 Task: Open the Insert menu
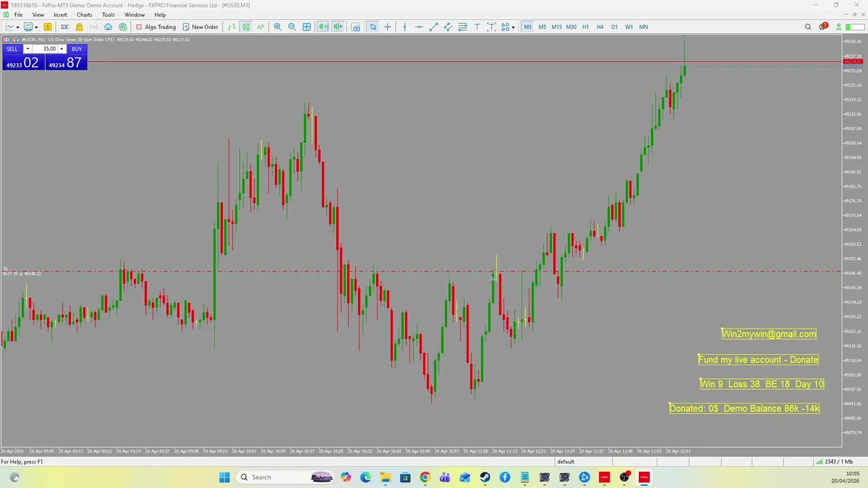click(x=60, y=15)
